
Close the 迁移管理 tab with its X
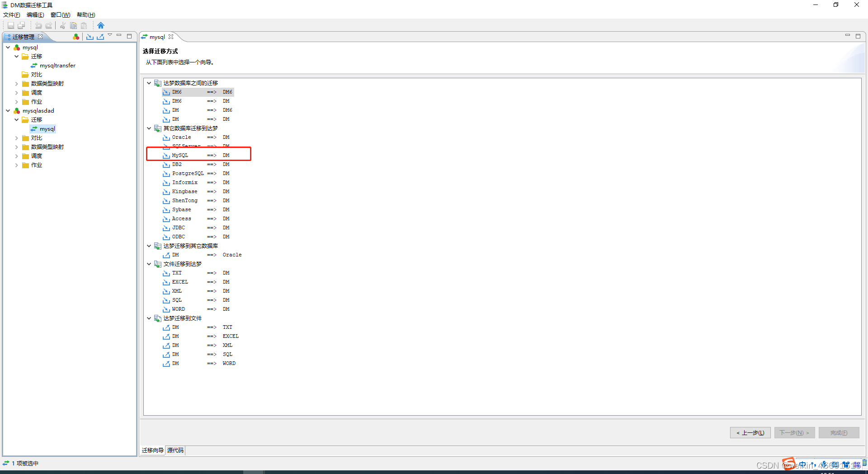pyautogui.click(x=40, y=37)
